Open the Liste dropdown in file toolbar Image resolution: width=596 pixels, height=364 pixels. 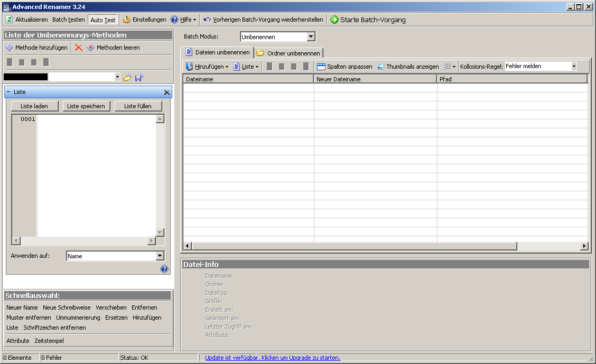point(246,67)
